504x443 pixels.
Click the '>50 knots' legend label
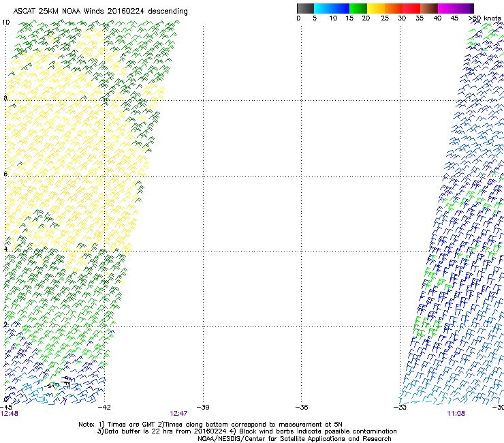(x=485, y=18)
